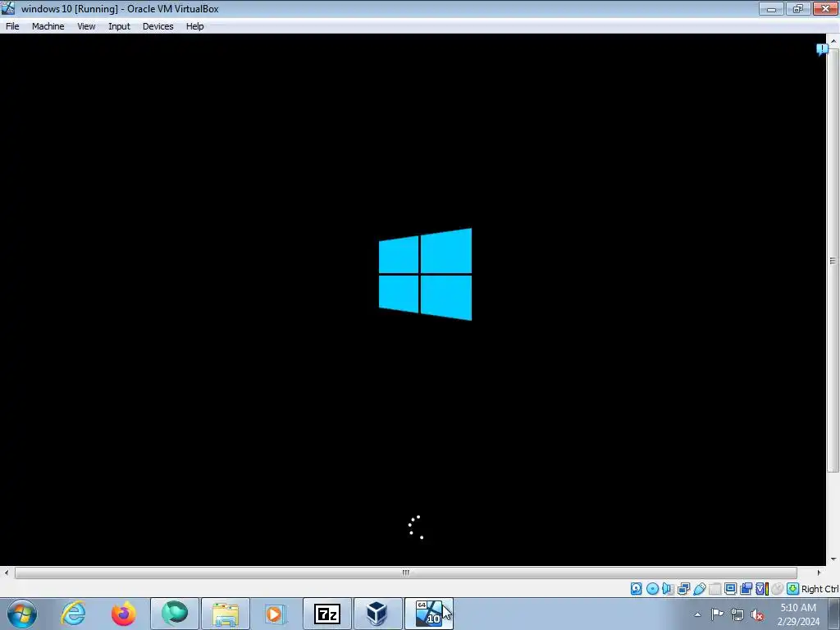
Task: Click the VirtualBox title bar window icon
Action: point(8,8)
